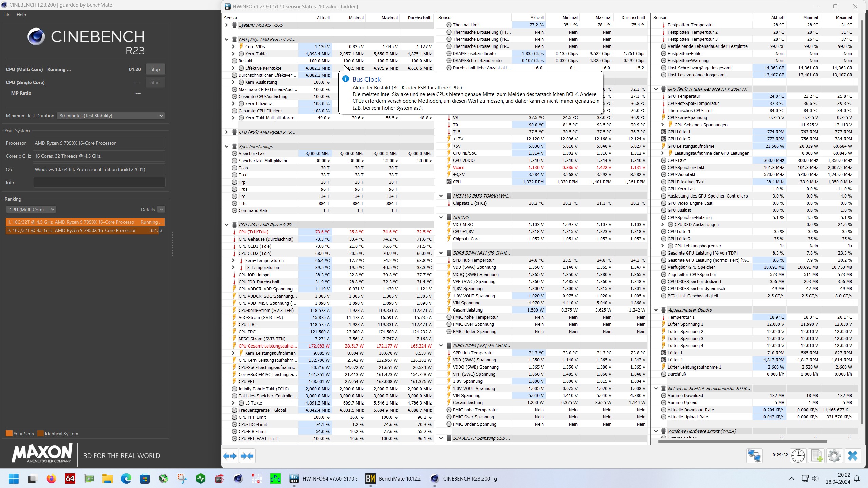
Task: Open the File menu in Cinebench
Action: pos(7,15)
